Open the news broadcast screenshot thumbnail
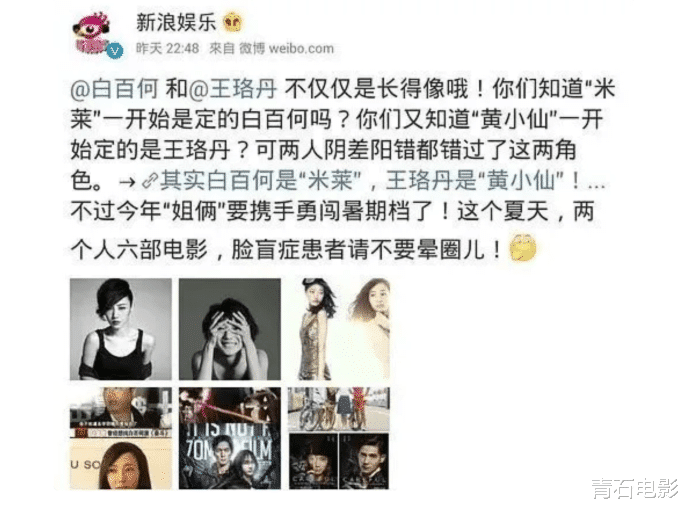Viewport: 690px width, 513px height. pyautogui.click(x=121, y=438)
